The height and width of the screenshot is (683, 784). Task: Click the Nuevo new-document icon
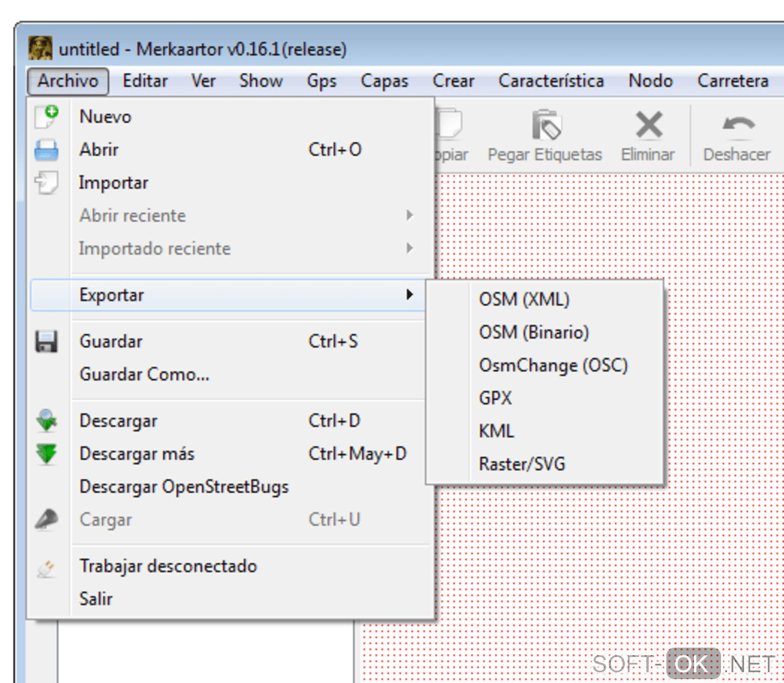[46, 117]
